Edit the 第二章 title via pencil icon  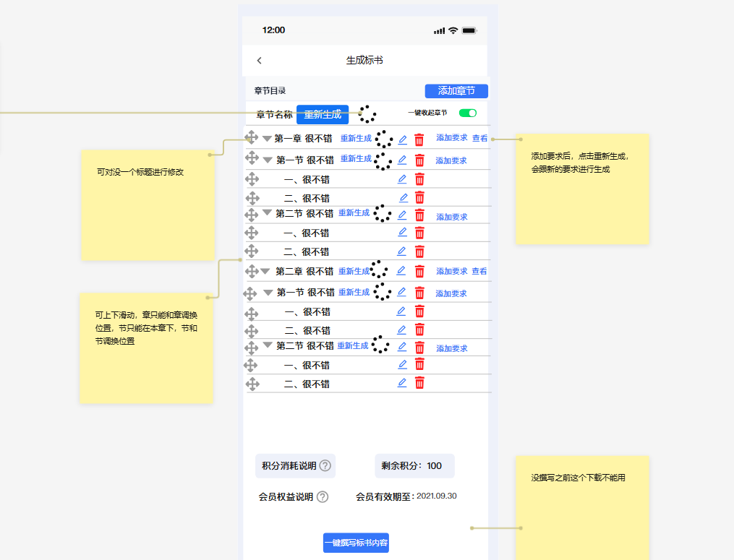(402, 271)
